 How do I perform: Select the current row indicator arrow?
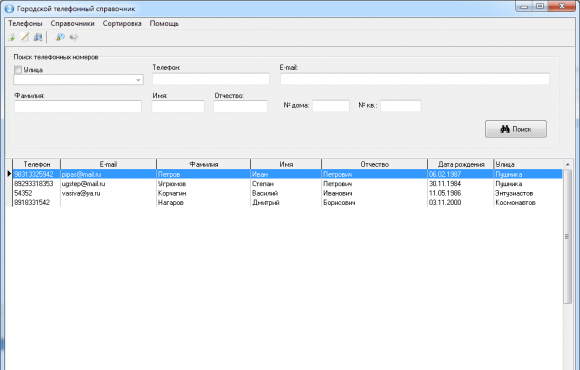point(9,174)
